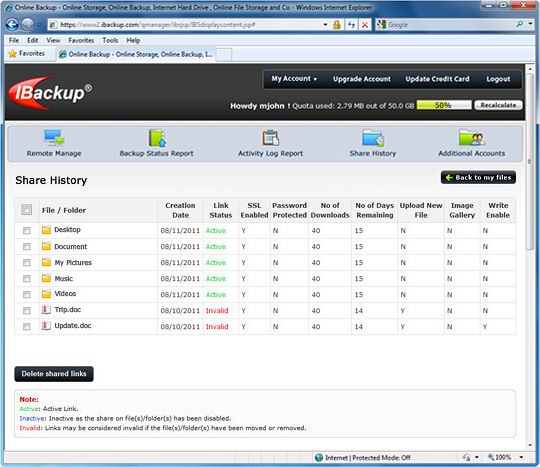Check the Desktop row checkbox
540x467 pixels.
(x=27, y=230)
